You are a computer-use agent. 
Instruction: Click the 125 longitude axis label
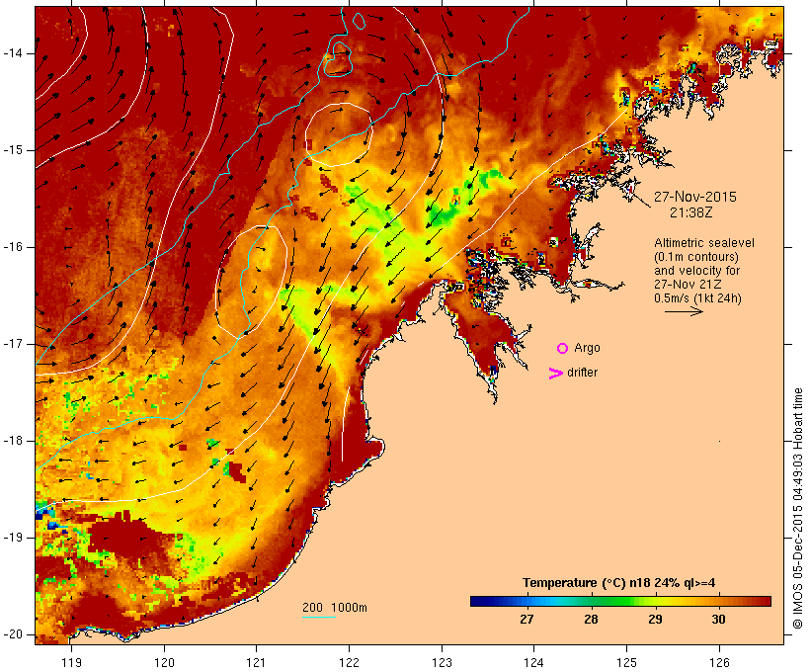(x=626, y=662)
